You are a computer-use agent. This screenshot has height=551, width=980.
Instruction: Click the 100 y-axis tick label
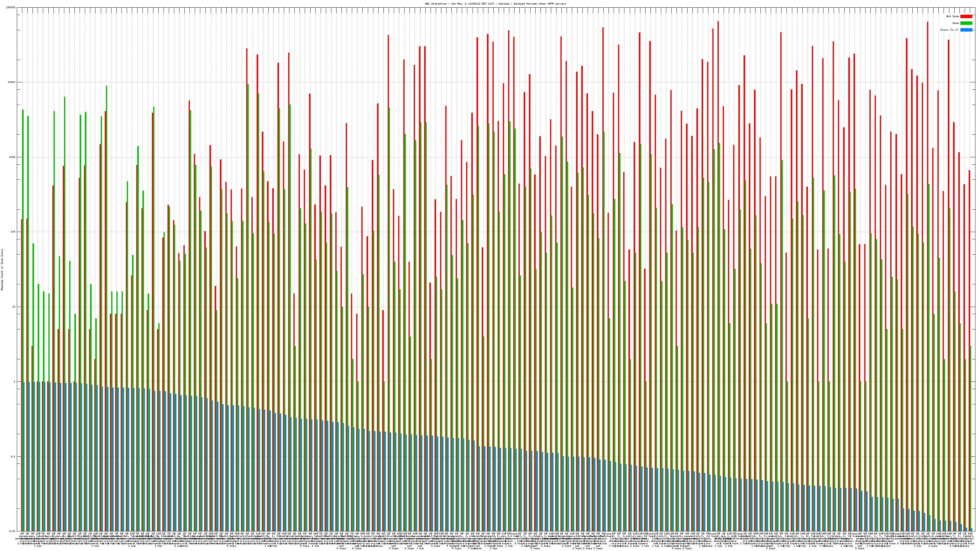tap(13, 232)
